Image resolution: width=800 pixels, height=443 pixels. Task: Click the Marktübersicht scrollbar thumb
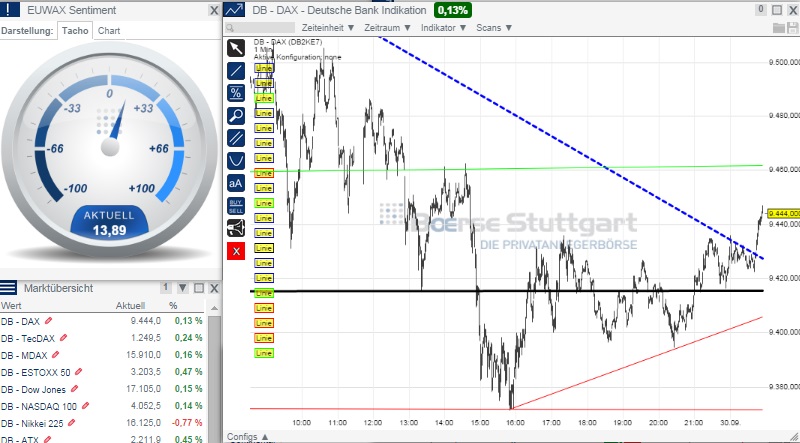point(214,378)
